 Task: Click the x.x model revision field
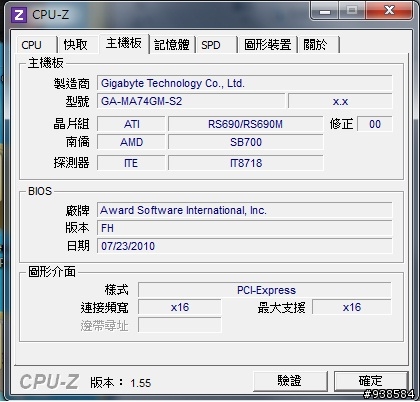coord(340,101)
